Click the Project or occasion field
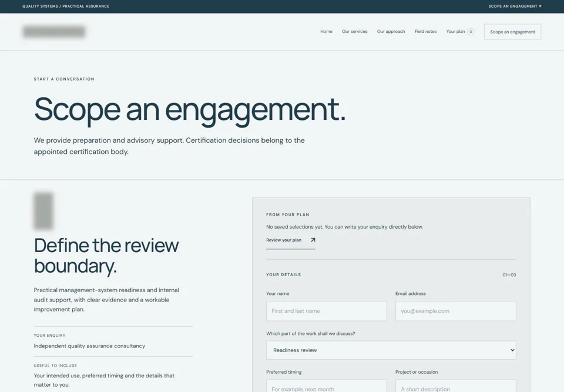 point(456,386)
